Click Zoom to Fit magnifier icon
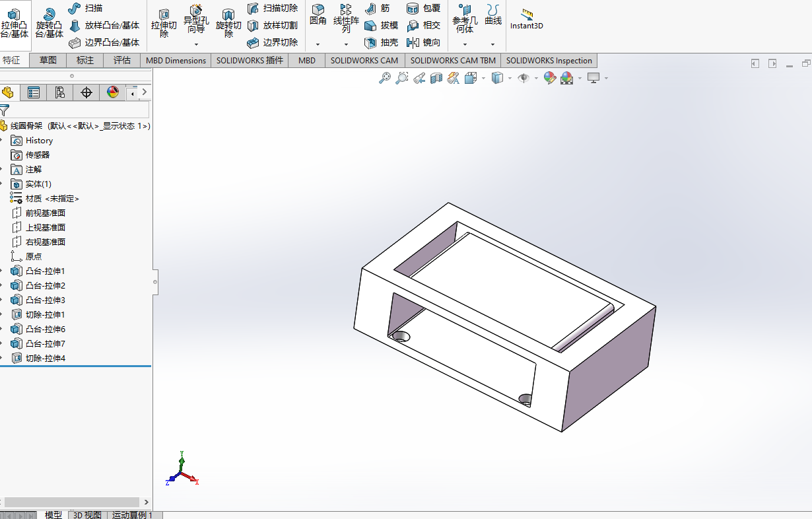The height and width of the screenshot is (519, 812). pyautogui.click(x=385, y=78)
